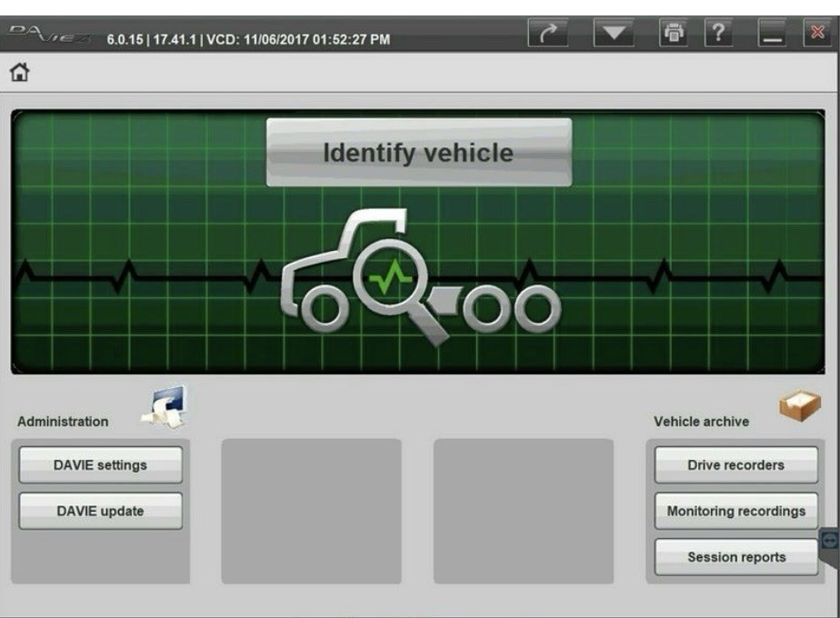The height and width of the screenshot is (618, 840).
Task: Open Drive recorders
Action: 736,464
